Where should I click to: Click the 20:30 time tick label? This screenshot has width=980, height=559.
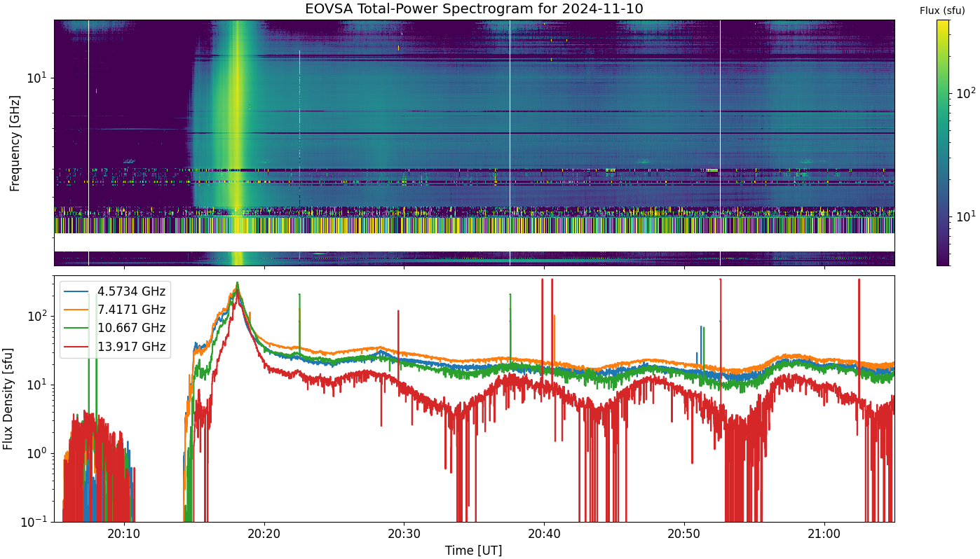tap(404, 534)
